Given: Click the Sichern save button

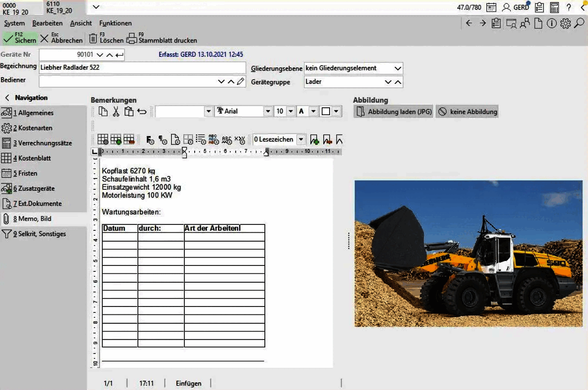Looking at the screenshot, I should click(20, 39).
